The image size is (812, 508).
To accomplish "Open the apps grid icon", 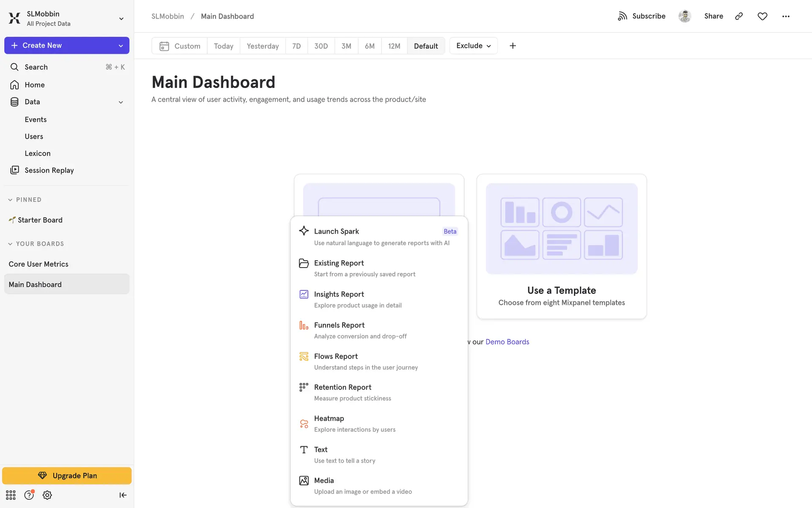I will pyautogui.click(x=11, y=495).
